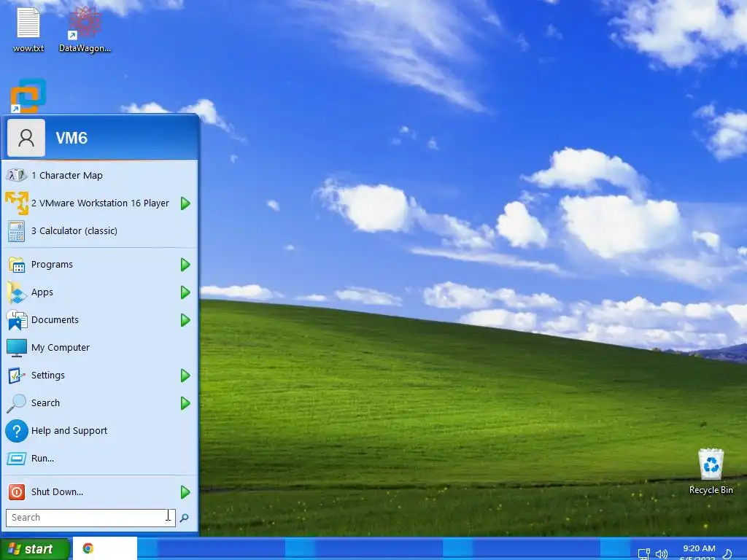Click the Character Map icon
747x560 pixels.
17,175
